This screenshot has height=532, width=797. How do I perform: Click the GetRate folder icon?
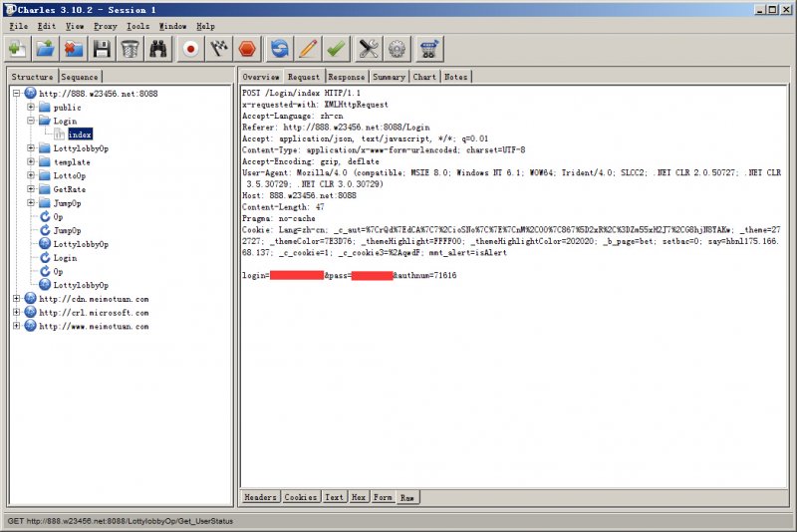pos(45,189)
